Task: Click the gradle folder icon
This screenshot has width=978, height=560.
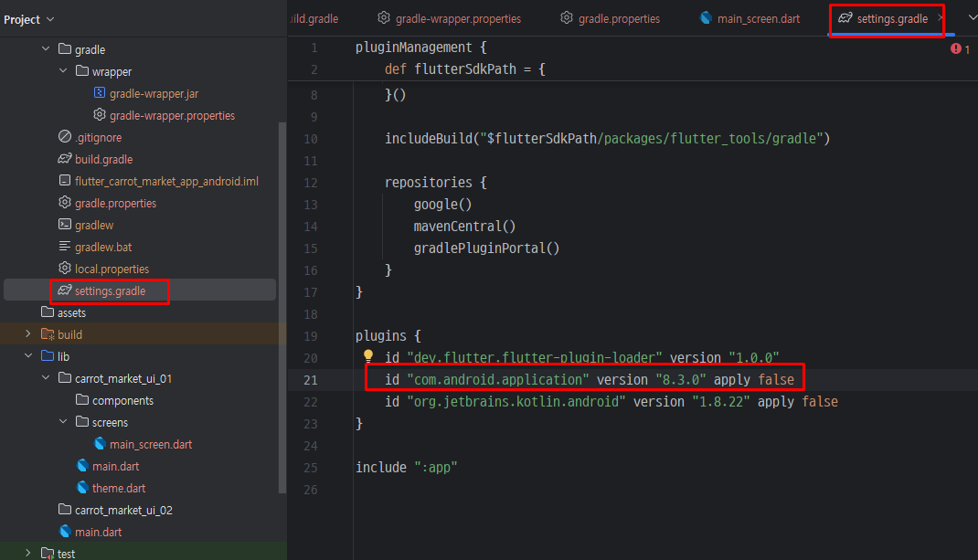Action: tap(65, 48)
